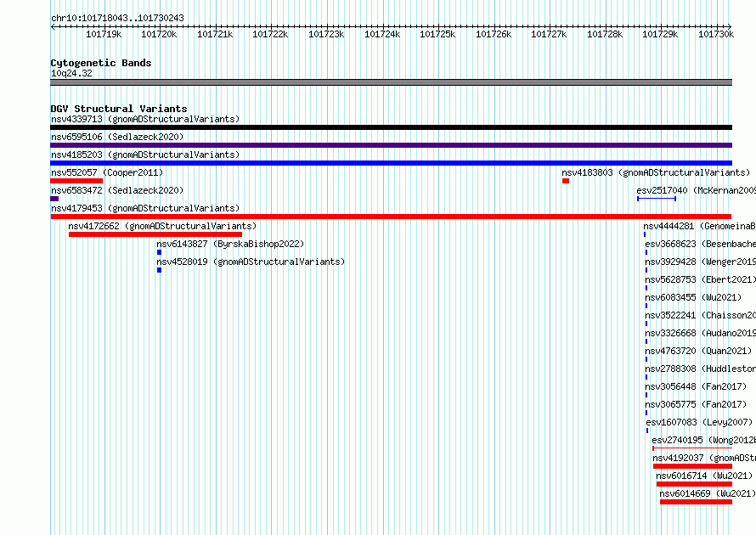This screenshot has height=535, width=756.
Task: Open nsv6595106 Sedlazeck2020 label
Action: click(x=117, y=137)
